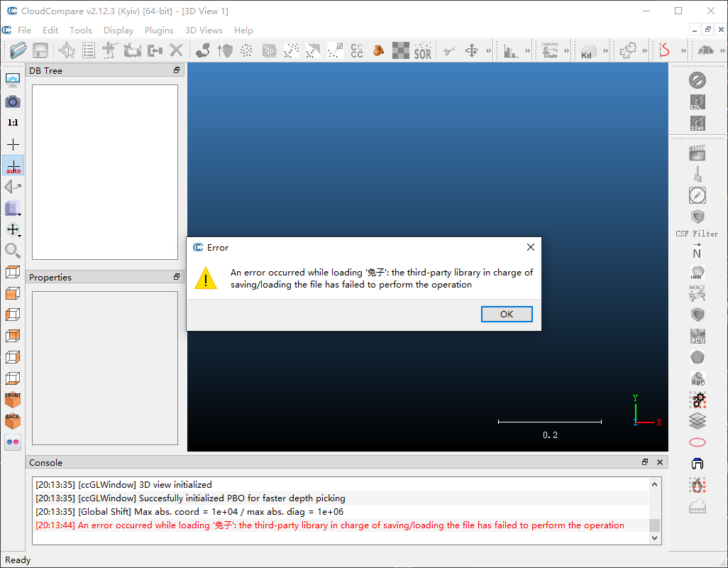This screenshot has width=728, height=568.
Task: Click console scrollbar down arrow
Action: coord(655,537)
